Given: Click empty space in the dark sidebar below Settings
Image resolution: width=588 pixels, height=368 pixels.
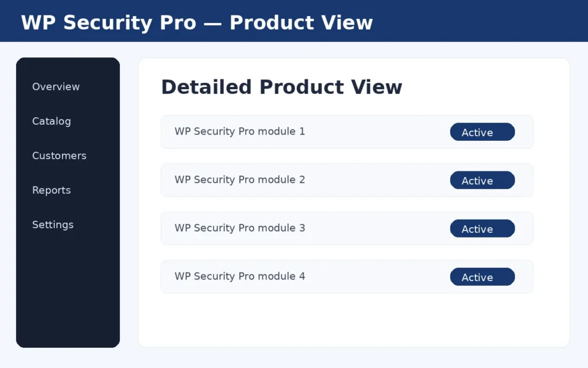Looking at the screenshot, I should coord(68,289).
